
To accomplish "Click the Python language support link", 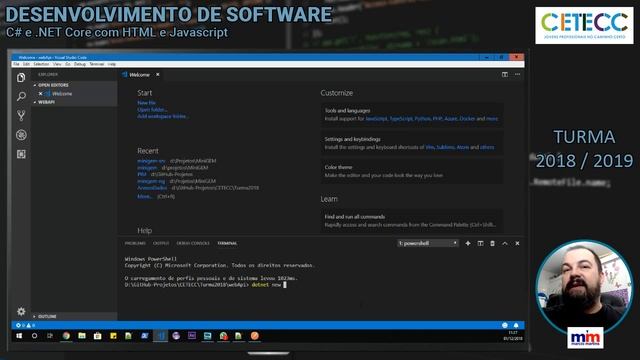I will click(422, 119).
